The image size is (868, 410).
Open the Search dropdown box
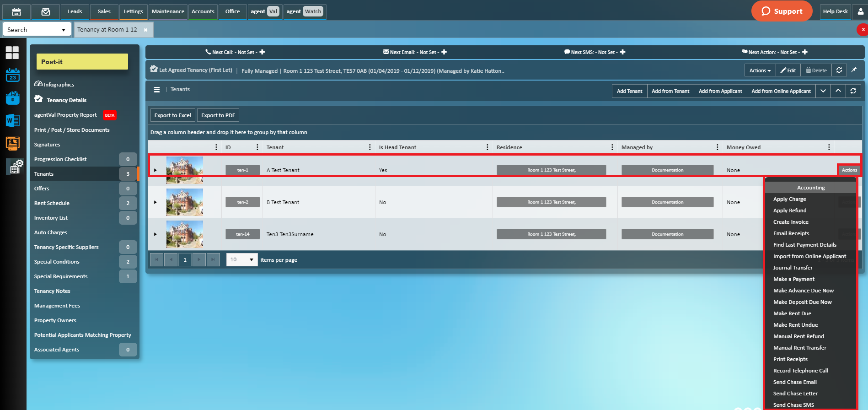(x=37, y=30)
